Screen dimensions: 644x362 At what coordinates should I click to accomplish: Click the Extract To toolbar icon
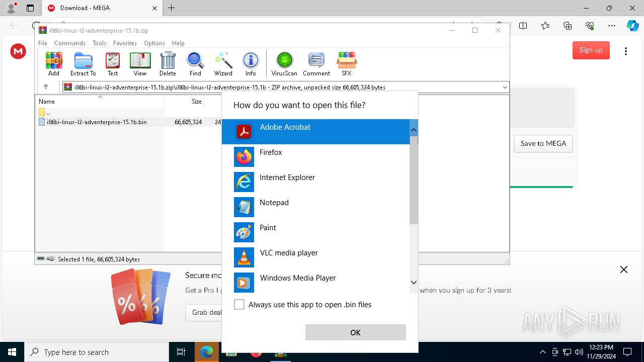coord(83,64)
